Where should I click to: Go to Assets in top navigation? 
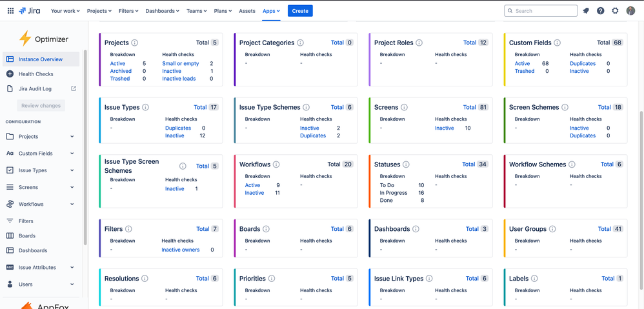click(x=247, y=11)
